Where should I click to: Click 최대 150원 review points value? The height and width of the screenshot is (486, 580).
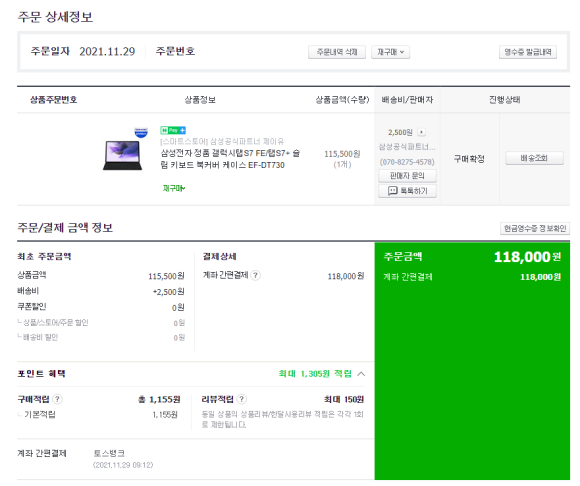344,399
